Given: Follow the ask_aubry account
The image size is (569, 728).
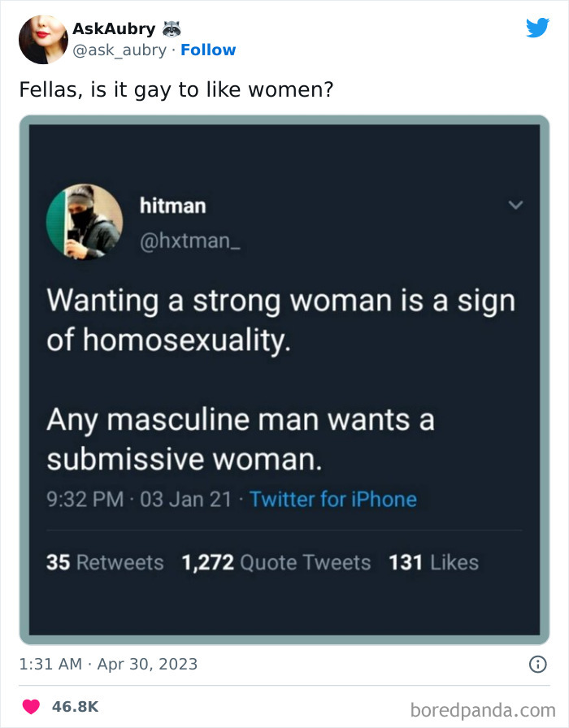Looking at the screenshot, I should coord(208,50).
